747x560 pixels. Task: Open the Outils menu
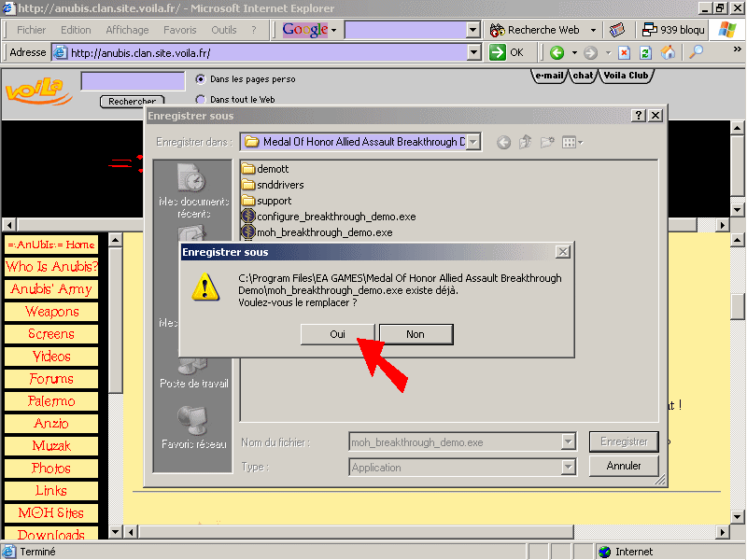point(223,30)
